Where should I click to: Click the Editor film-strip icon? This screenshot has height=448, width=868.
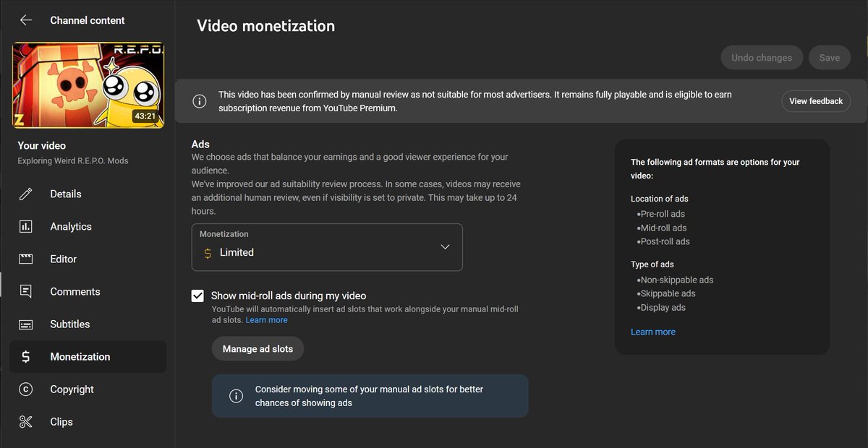pyautogui.click(x=27, y=259)
